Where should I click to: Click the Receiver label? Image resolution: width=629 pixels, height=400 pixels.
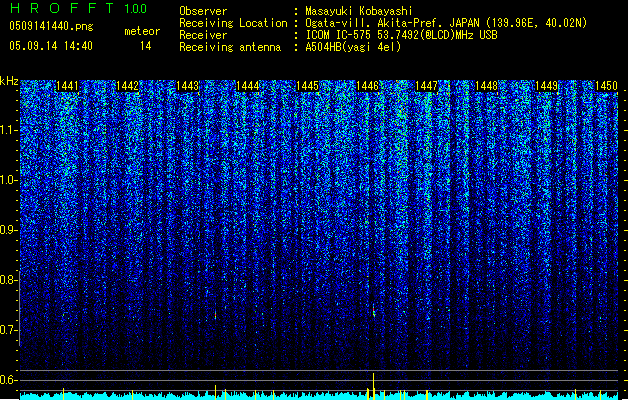[203, 35]
